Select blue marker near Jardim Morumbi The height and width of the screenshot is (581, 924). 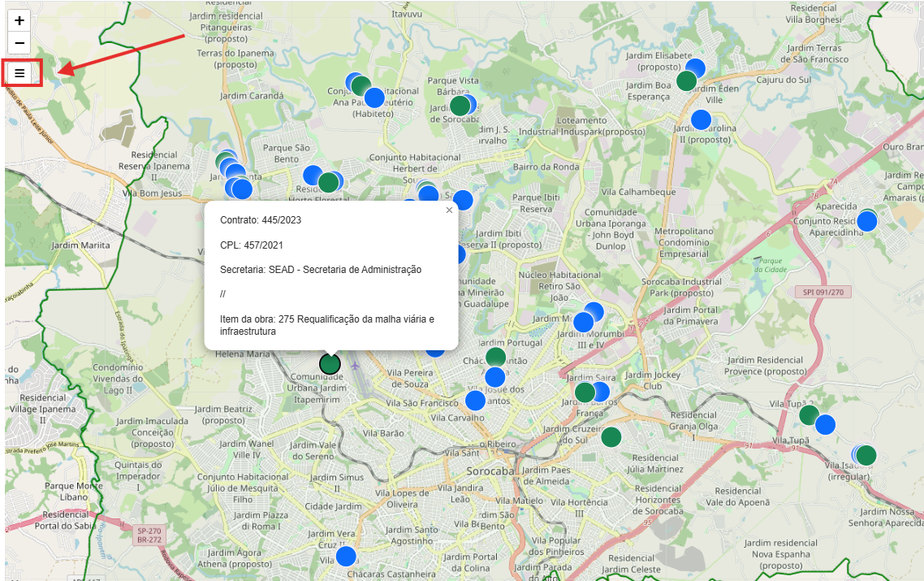583,323
